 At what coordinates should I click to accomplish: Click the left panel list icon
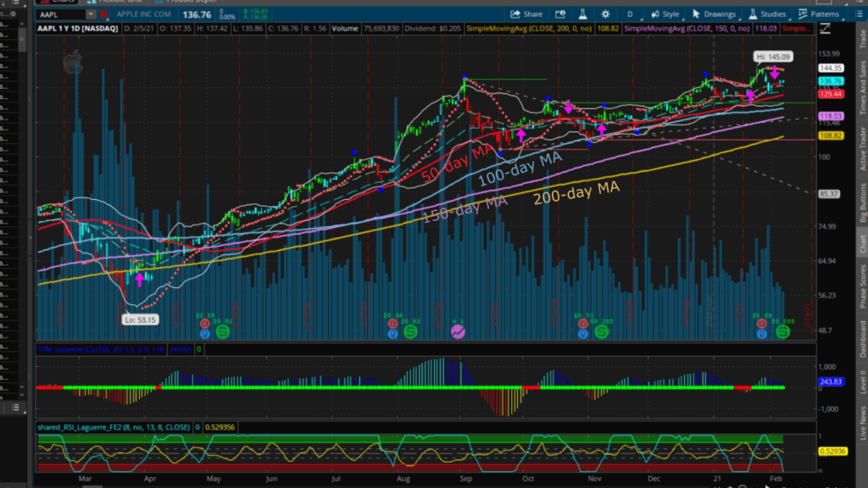click(15, 408)
